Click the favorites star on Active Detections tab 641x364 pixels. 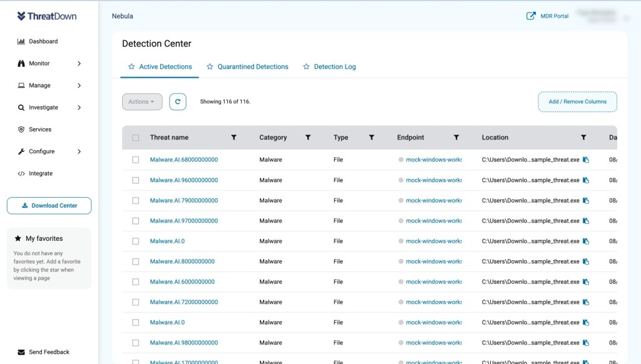pyautogui.click(x=132, y=66)
